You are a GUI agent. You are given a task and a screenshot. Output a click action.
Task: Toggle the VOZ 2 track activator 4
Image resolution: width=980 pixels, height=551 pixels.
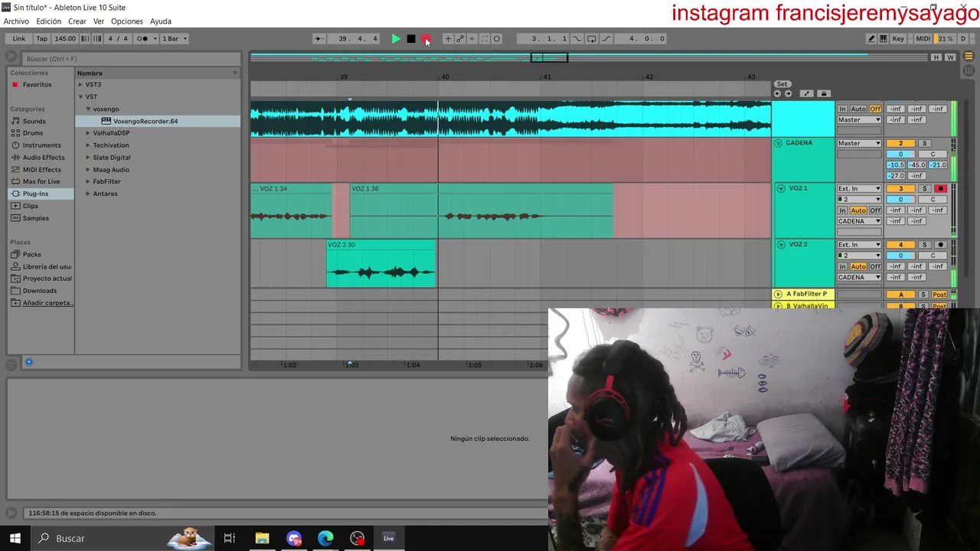[x=900, y=245]
